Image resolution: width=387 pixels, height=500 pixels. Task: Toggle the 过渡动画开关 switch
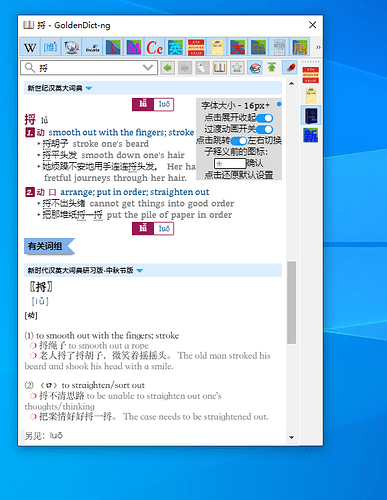tap(265, 129)
